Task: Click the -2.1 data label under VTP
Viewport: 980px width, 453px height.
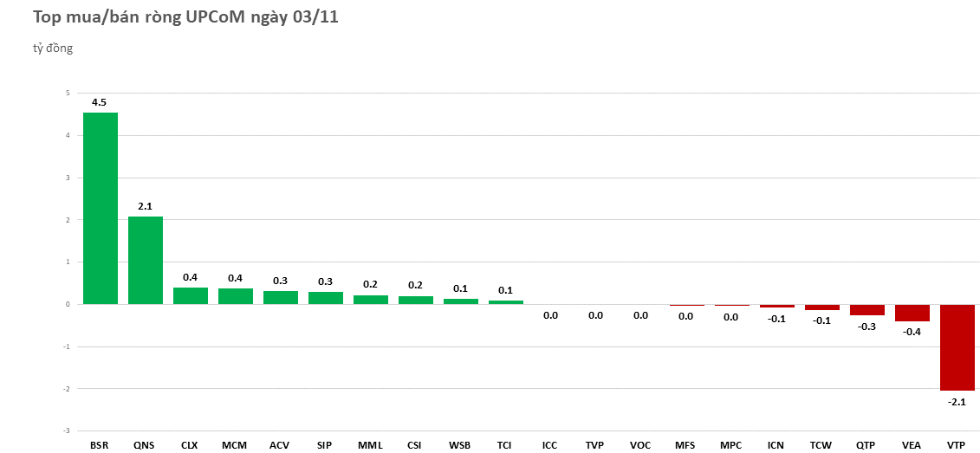Action: coord(957,402)
